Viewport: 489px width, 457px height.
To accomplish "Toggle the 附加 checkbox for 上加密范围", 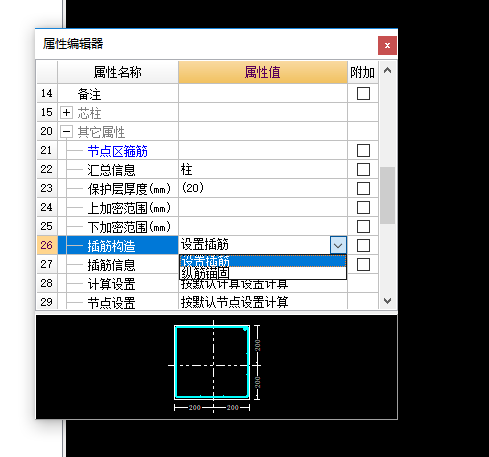I will tap(363, 207).
